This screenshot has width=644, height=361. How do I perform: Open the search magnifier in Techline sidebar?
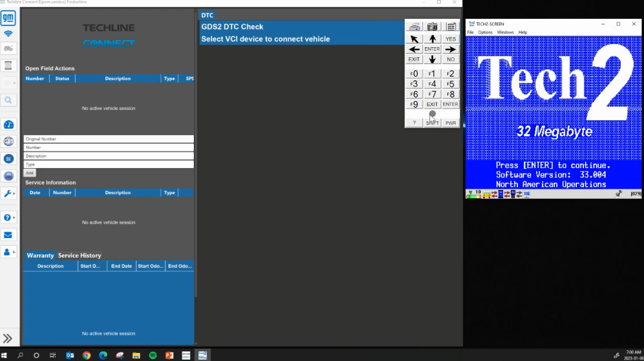pos(8,100)
